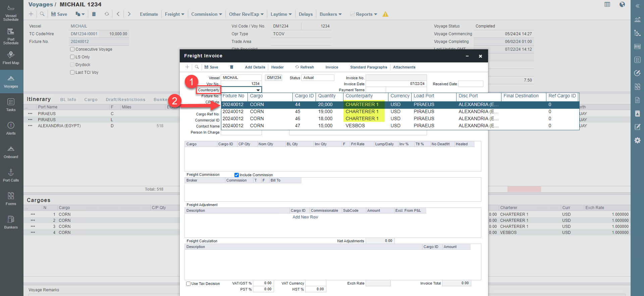Tick the Use Tax Decision checkbox
Viewport: 644px width, 296px height.
click(189, 284)
